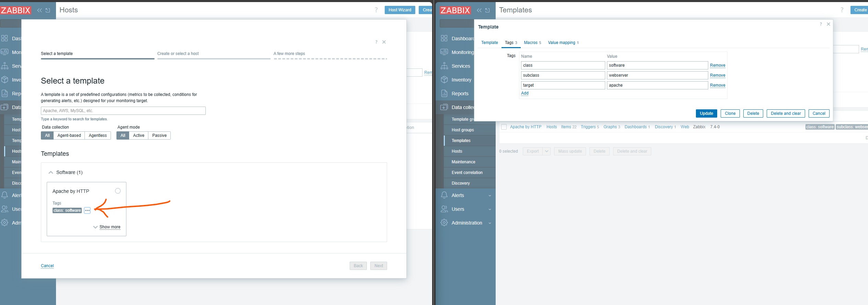Close the host wizard dialog
Screen dimensions: 868x305
pyautogui.click(x=384, y=42)
